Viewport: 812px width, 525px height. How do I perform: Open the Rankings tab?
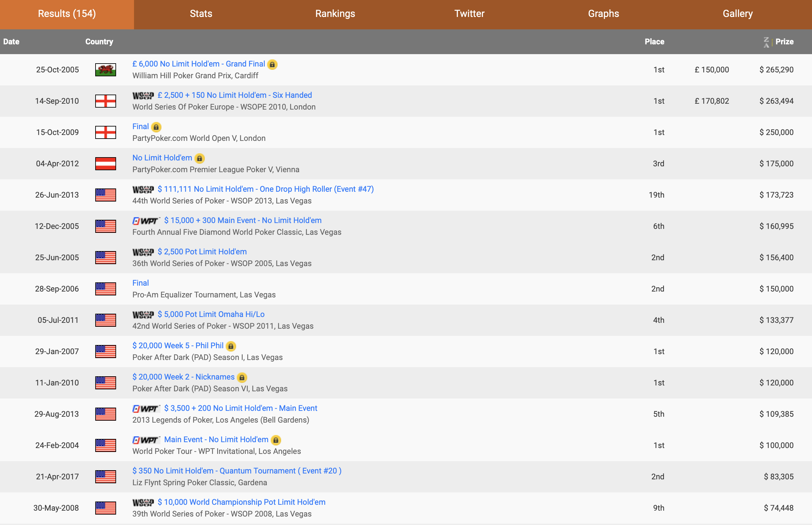(x=335, y=14)
